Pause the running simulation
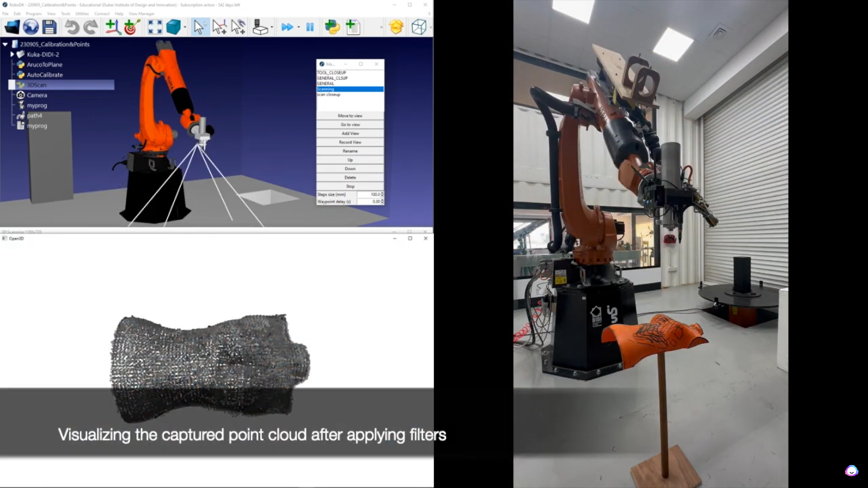 click(x=310, y=27)
